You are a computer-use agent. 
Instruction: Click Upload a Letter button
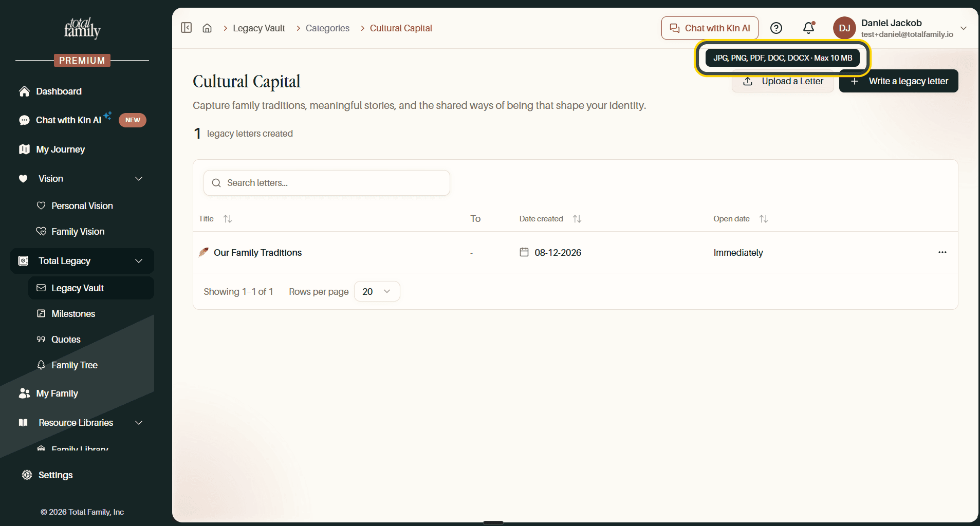(783, 81)
